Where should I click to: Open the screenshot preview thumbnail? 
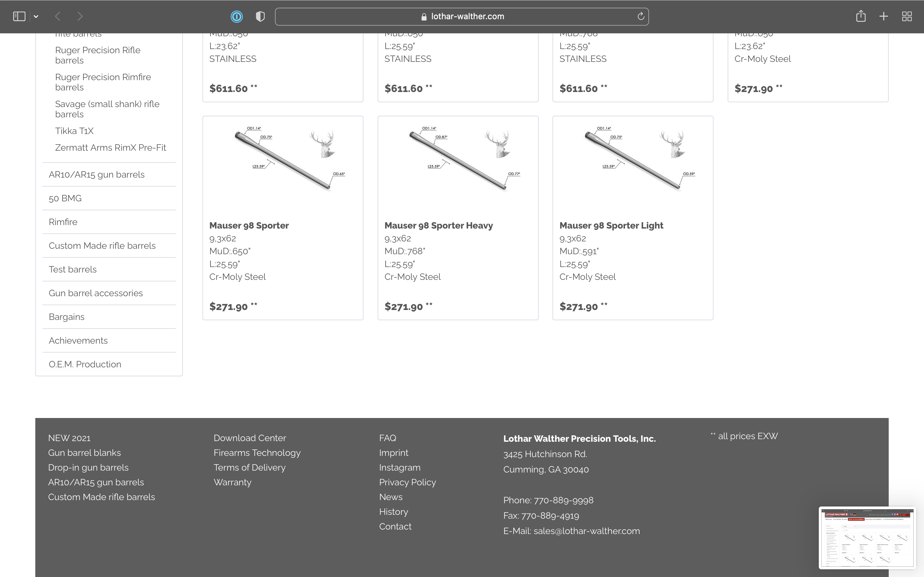click(x=867, y=537)
